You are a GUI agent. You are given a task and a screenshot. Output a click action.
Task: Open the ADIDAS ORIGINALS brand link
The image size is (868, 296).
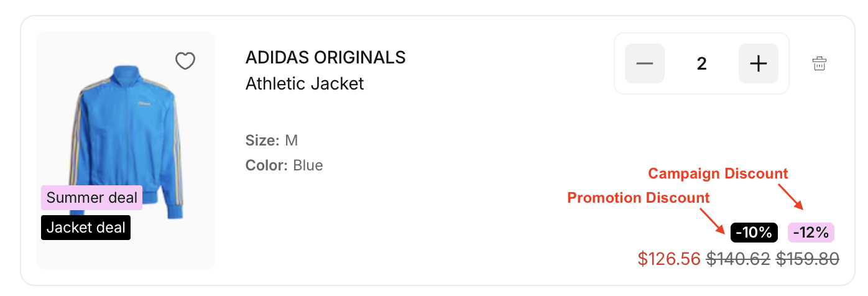(325, 58)
